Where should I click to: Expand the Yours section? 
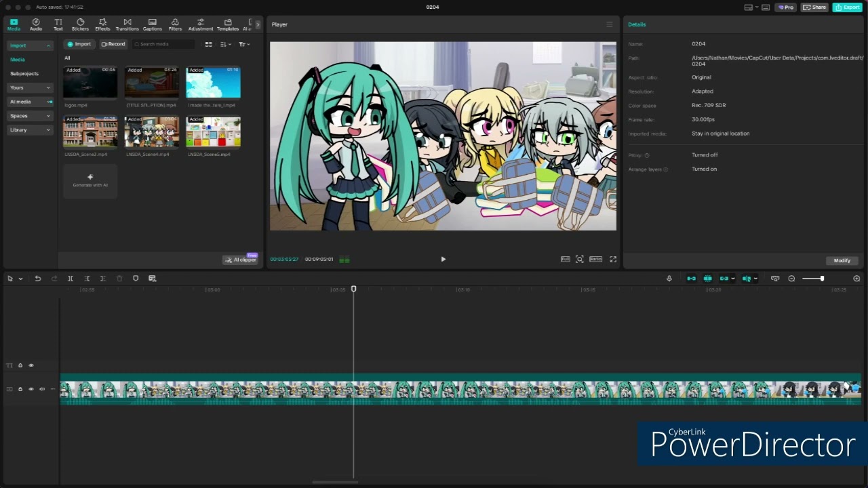click(x=29, y=87)
